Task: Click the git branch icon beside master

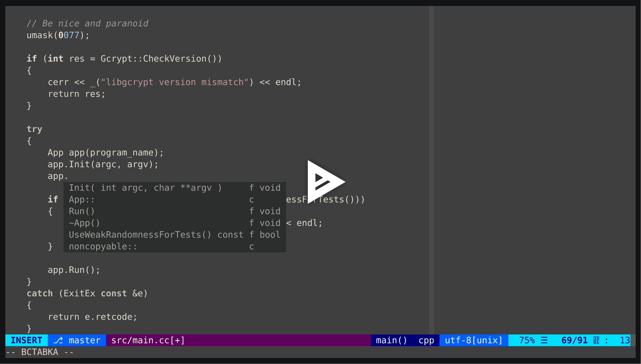Action: [58, 340]
